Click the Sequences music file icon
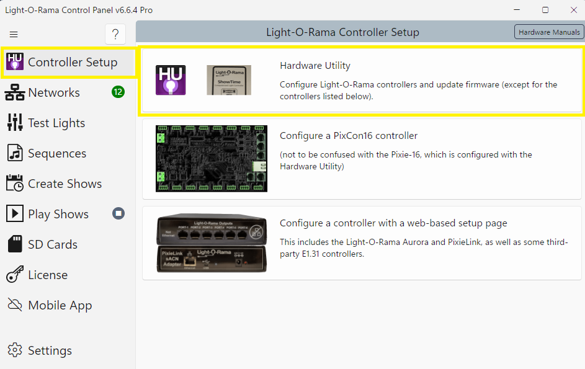Viewport: 585px width, 369px height. pos(15,153)
